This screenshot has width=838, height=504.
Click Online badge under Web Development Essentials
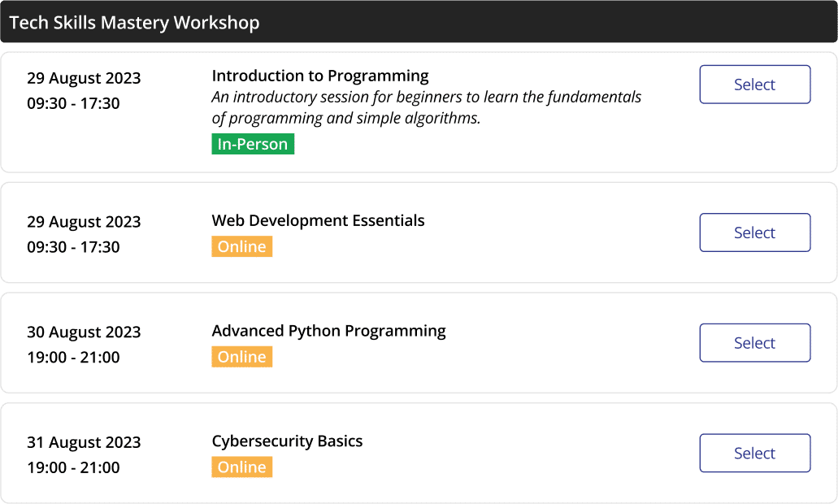point(241,246)
